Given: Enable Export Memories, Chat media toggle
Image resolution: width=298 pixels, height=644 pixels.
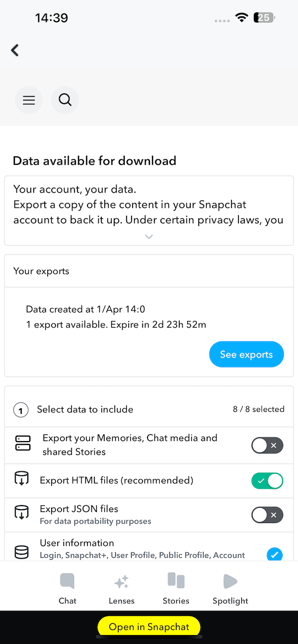Looking at the screenshot, I should 267,446.
